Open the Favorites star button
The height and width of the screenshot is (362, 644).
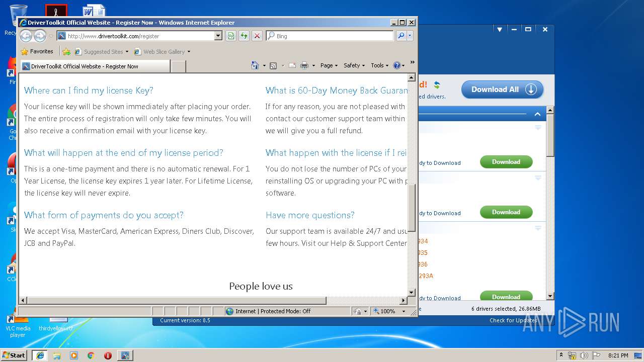tap(37, 51)
